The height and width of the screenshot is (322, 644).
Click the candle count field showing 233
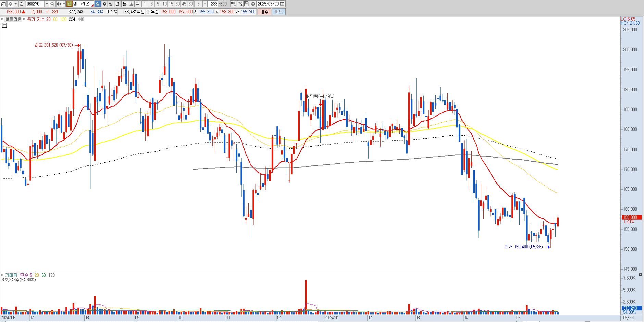point(213,4)
